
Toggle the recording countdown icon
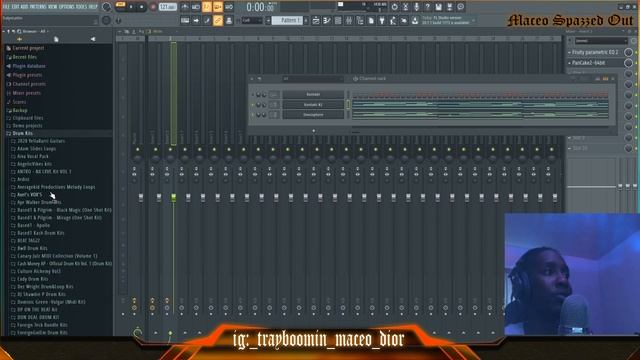click(207, 7)
